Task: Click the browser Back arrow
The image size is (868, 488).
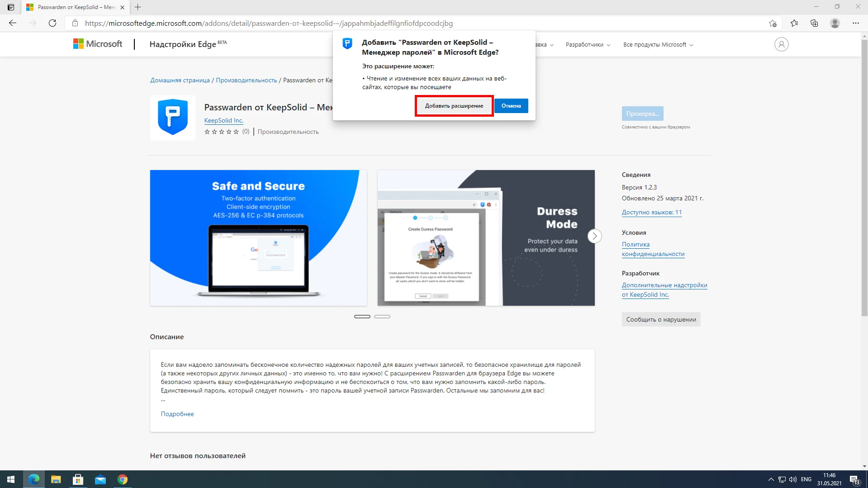Action: click(13, 23)
